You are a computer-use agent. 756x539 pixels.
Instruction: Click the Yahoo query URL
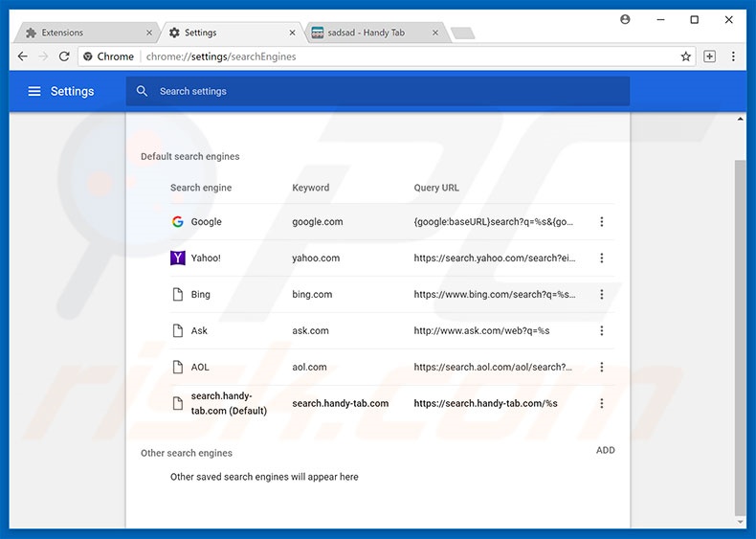pyautogui.click(x=495, y=258)
